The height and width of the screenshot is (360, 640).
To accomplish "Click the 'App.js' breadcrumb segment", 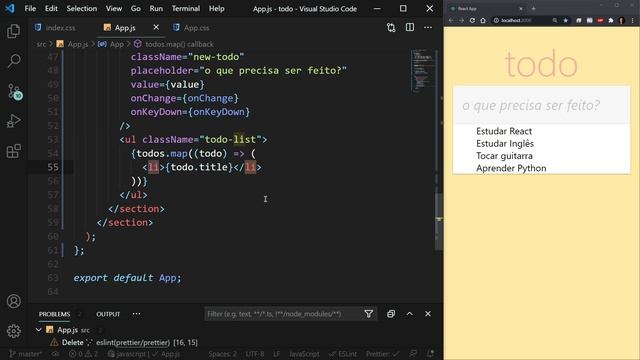I will tap(78, 44).
